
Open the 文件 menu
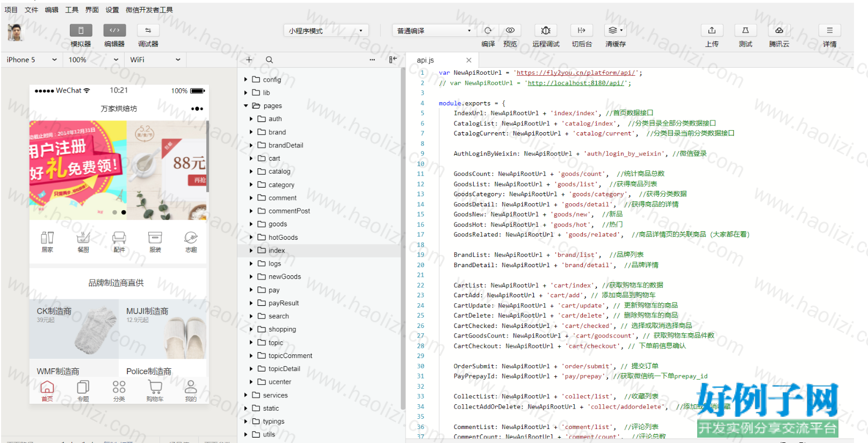click(x=31, y=10)
